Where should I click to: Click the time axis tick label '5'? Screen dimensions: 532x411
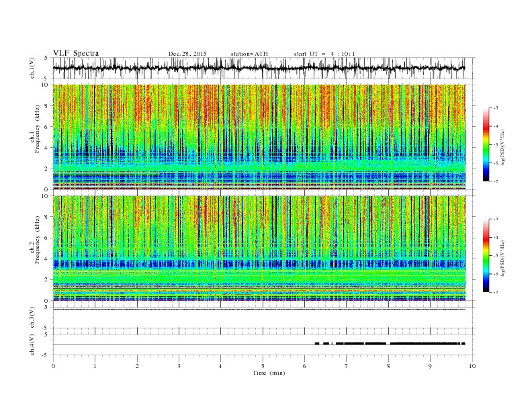(263, 366)
